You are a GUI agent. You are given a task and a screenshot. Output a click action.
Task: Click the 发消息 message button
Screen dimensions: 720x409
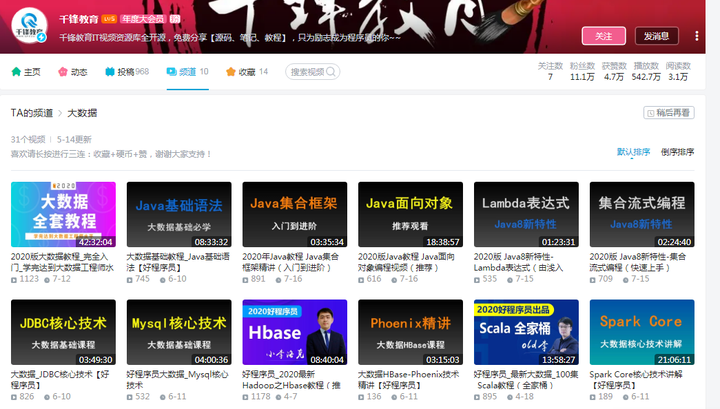point(657,36)
